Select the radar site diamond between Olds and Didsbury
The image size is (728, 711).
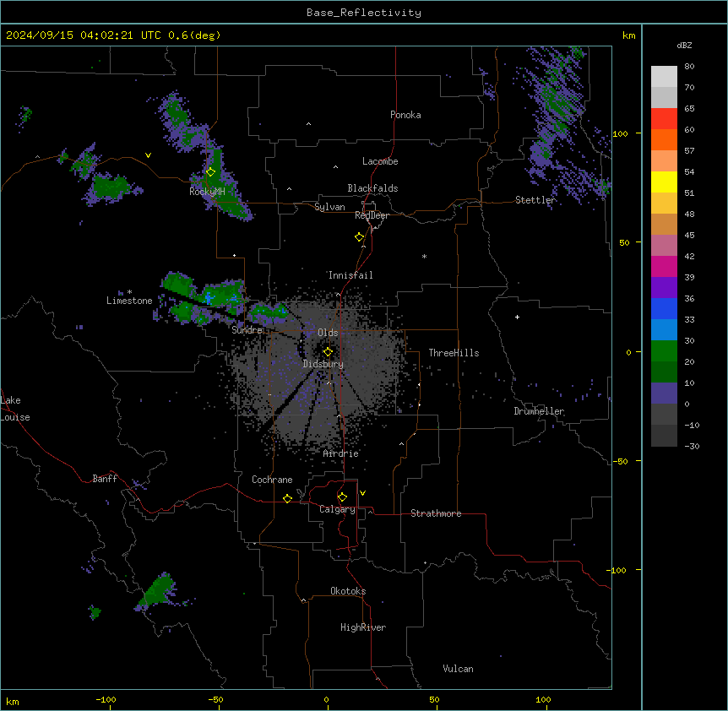[x=329, y=352]
